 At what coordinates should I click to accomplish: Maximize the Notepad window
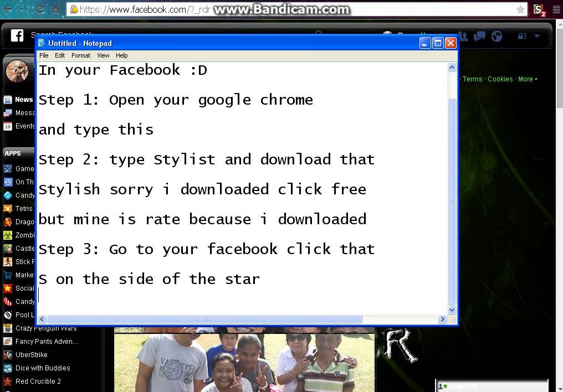(438, 43)
